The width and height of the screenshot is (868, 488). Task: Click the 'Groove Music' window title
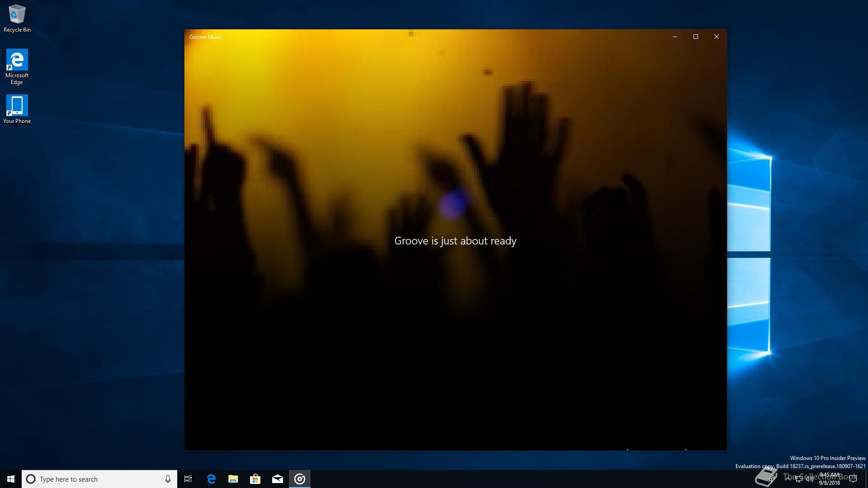[206, 37]
